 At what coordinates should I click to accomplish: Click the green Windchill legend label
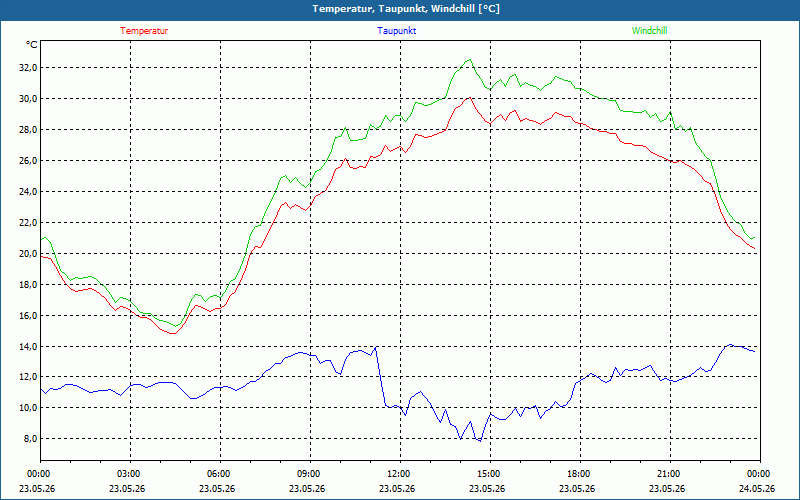(x=649, y=31)
